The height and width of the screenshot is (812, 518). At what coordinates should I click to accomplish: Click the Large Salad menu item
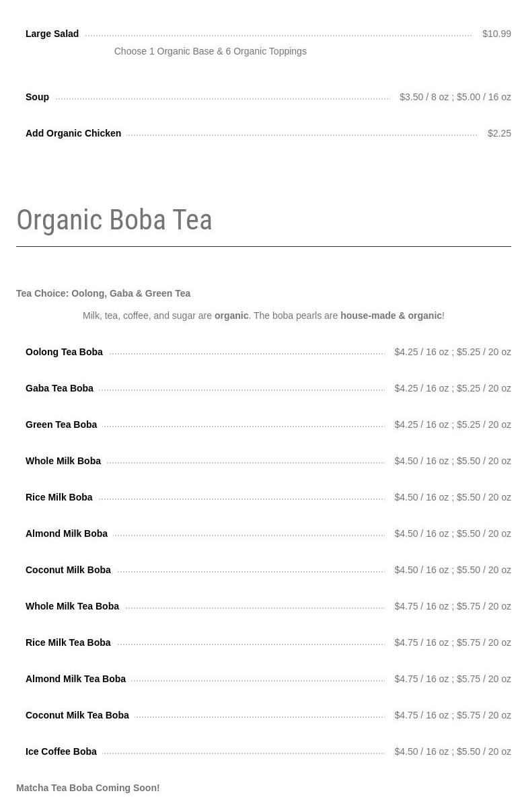(x=52, y=34)
